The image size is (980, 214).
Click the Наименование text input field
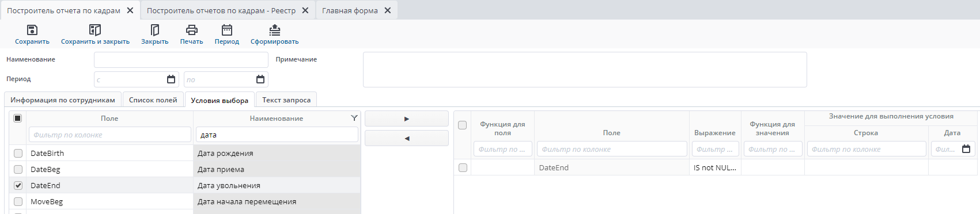[181, 60]
